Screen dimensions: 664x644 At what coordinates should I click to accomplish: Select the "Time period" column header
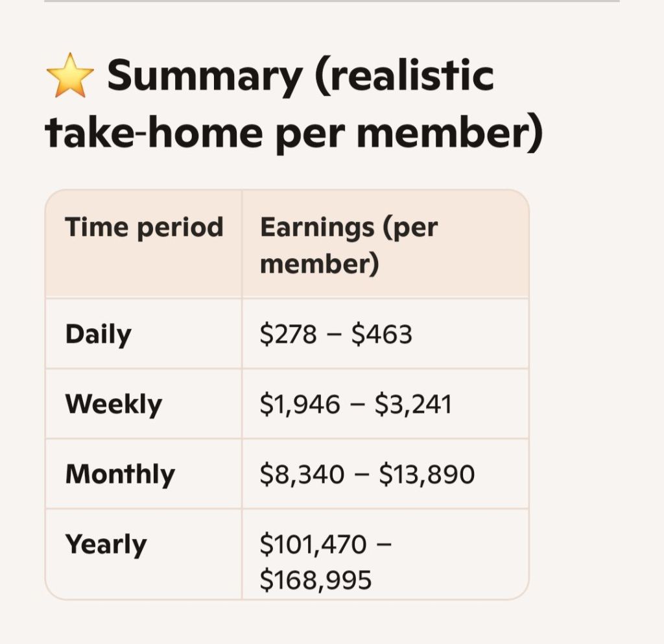tap(144, 228)
